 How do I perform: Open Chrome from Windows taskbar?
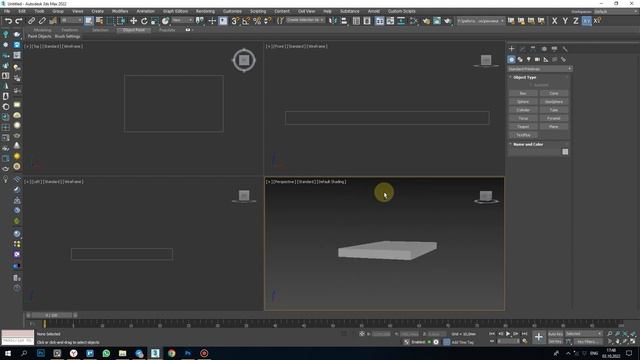click(x=171, y=353)
